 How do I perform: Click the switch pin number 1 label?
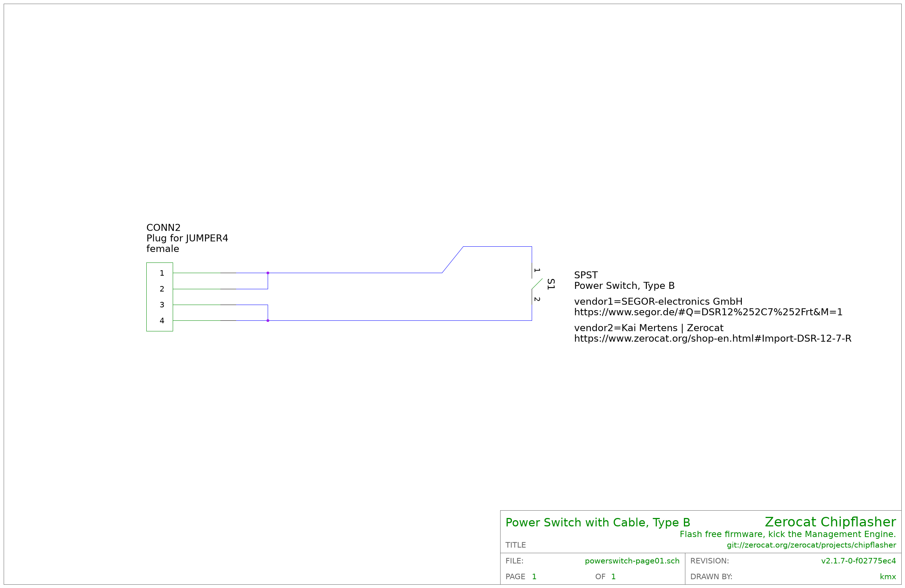[537, 270]
